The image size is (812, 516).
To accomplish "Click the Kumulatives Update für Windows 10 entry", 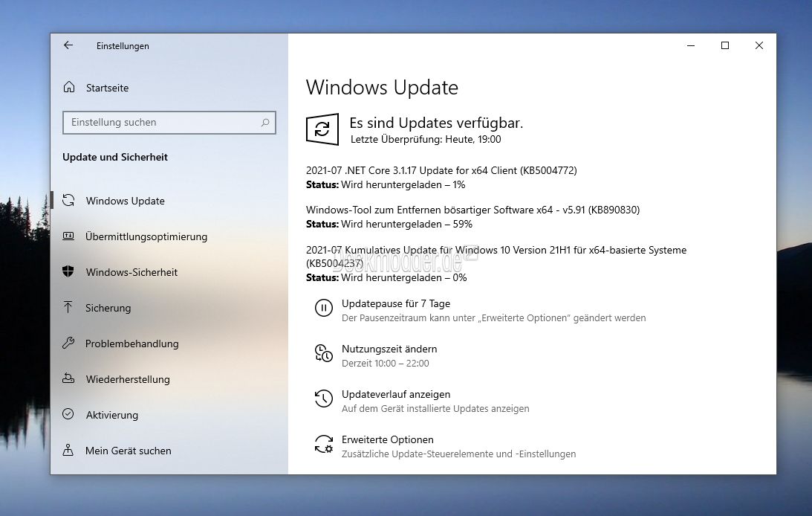I will coord(496,257).
